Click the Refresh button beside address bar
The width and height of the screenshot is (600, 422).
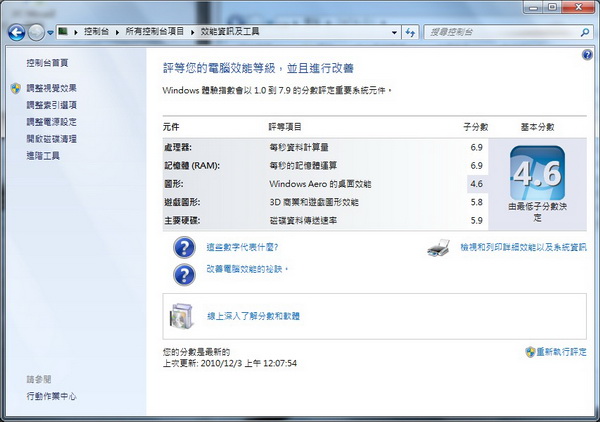(x=410, y=33)
